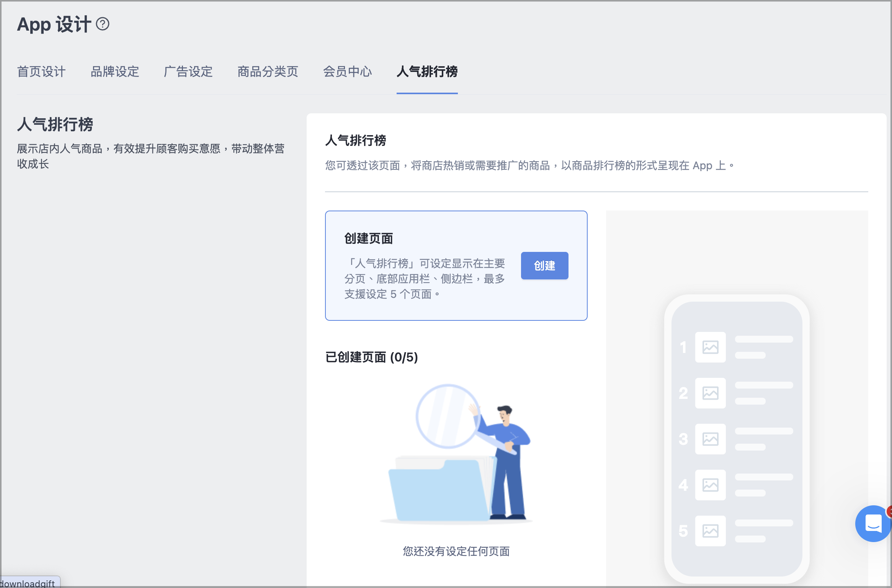Click the help icon beside App 设计
This screenshot has width=892, height=588.
(x=103, y=24)
